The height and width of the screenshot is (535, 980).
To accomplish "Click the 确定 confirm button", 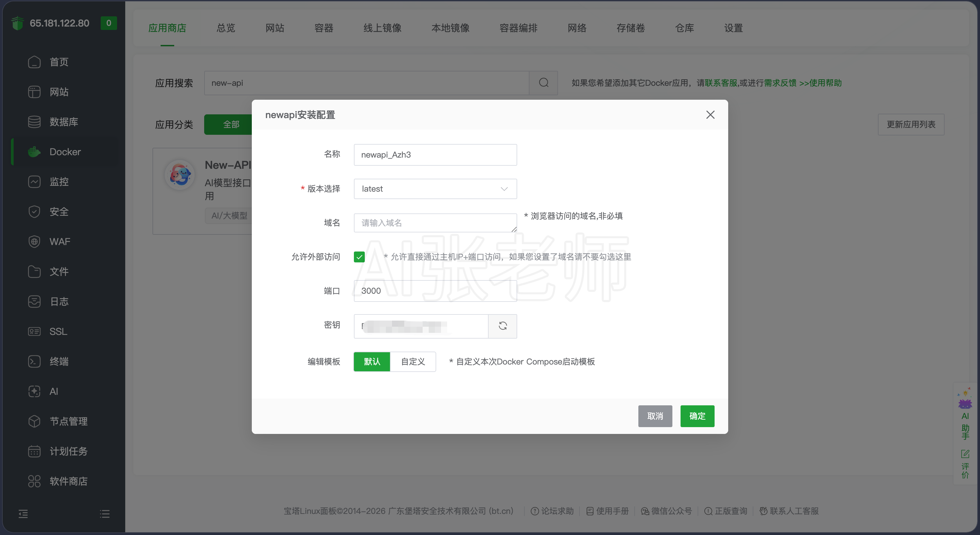I will click(x=697, y=416).
